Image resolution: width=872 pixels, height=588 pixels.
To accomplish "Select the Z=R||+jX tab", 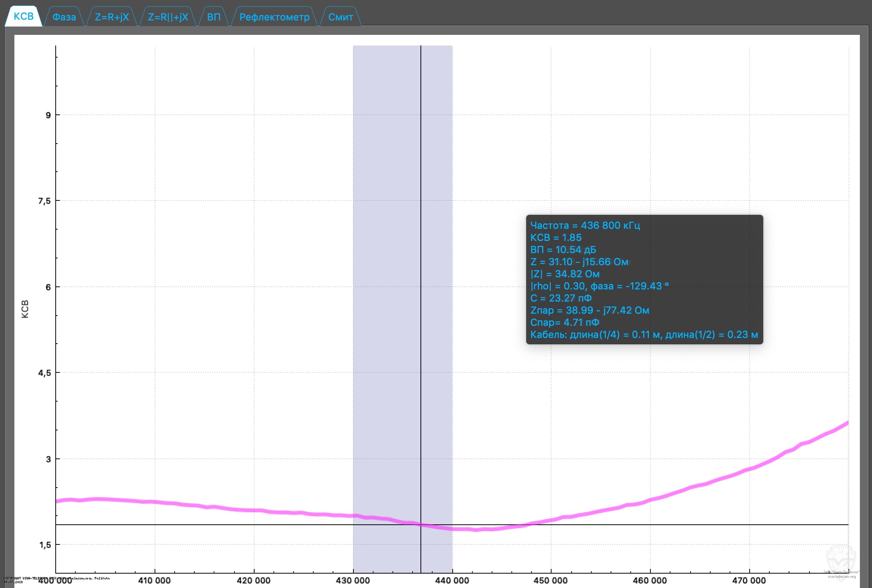I will [168, 17].
